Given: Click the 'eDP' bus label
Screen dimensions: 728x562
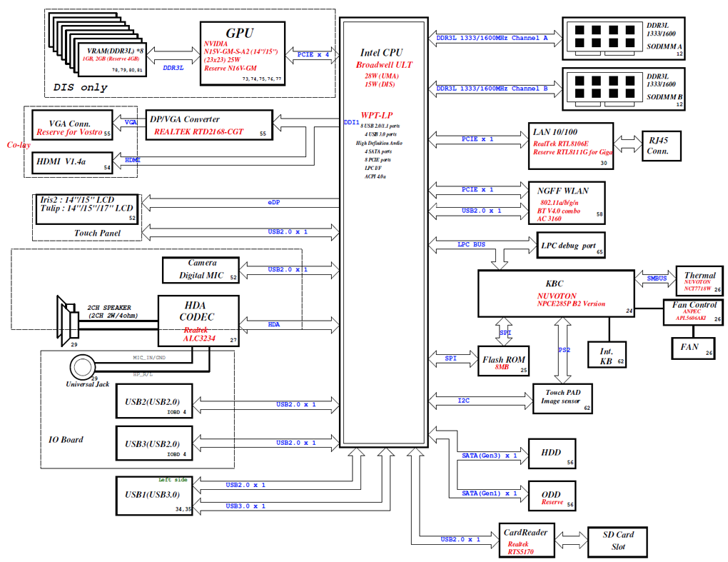Looking at the screenshot, I should point(273,203).
